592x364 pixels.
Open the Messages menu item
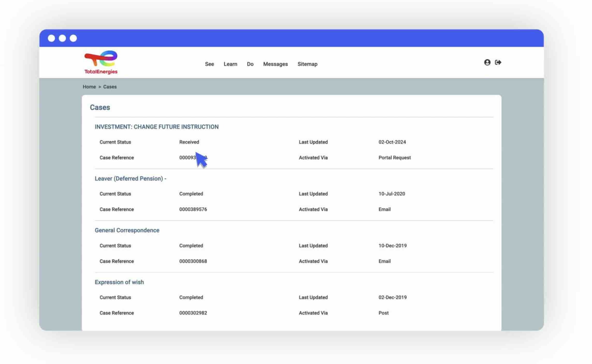click(275, 64)
